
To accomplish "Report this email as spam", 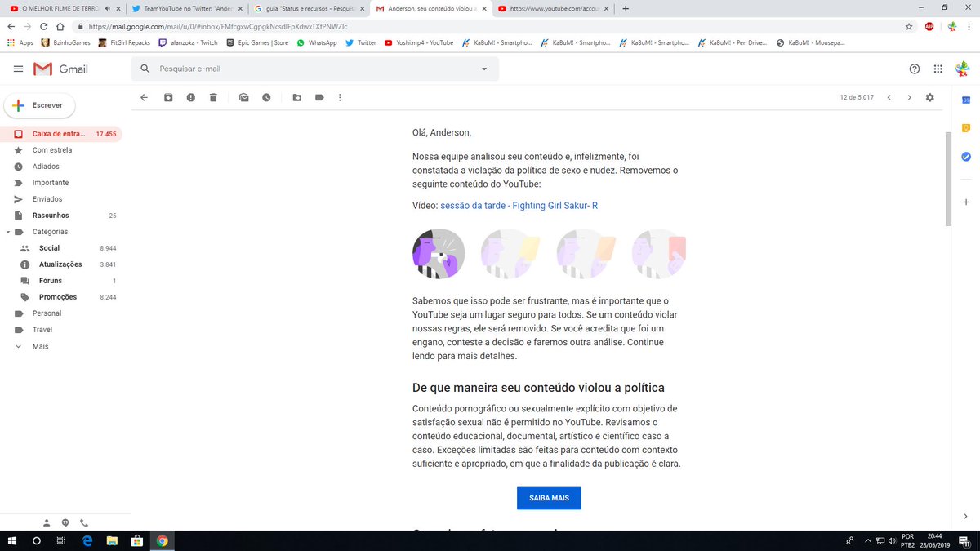I will tap(190, 97).
